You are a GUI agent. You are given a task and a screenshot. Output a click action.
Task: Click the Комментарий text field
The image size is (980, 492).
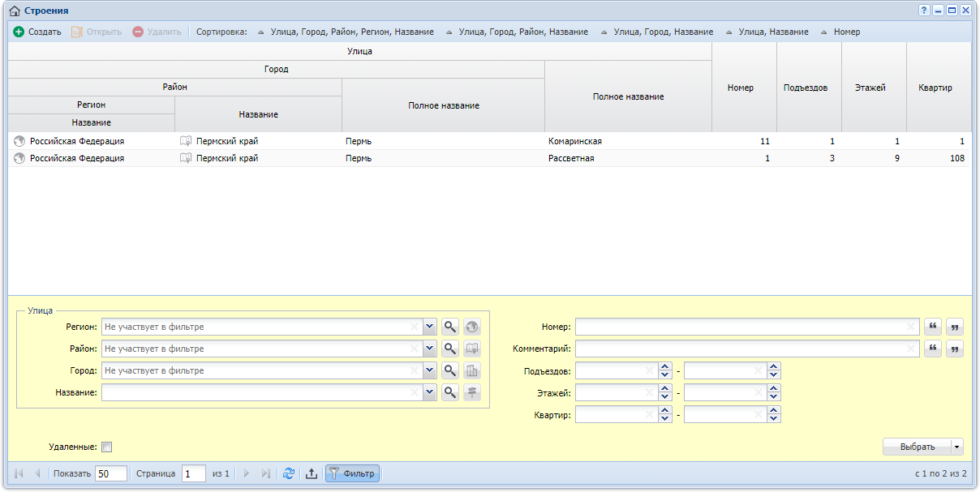[747, 349]
